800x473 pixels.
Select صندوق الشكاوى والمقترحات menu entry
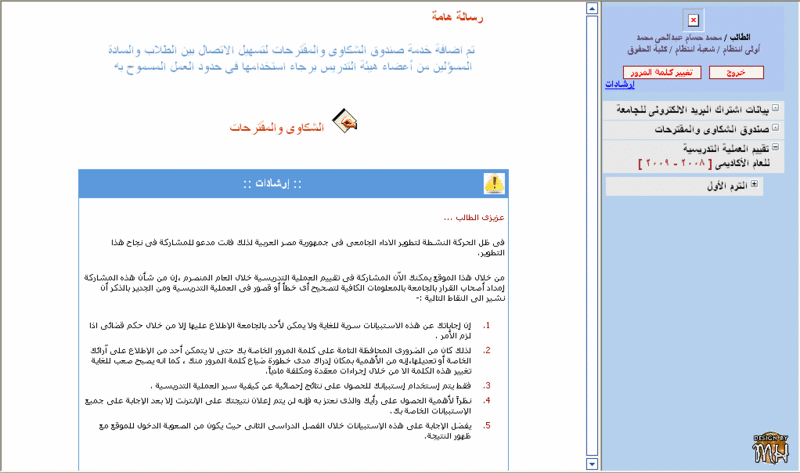712,130
